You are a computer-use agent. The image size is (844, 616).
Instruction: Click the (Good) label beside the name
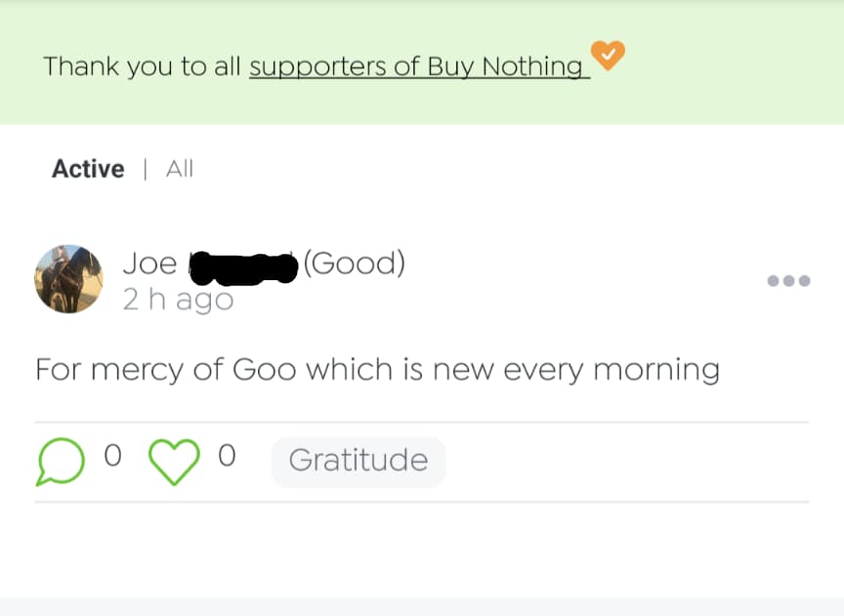[354, 264]
